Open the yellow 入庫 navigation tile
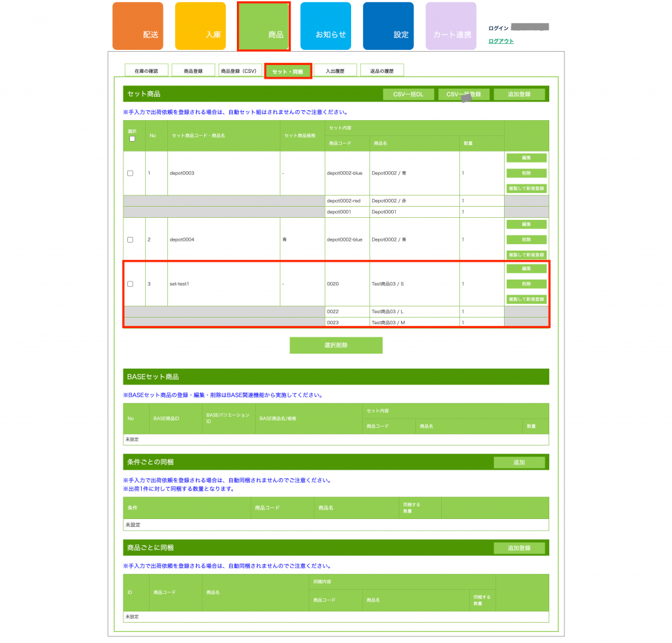Image resolution: width=672 pixels, height=643 pixels. [200, 26]
